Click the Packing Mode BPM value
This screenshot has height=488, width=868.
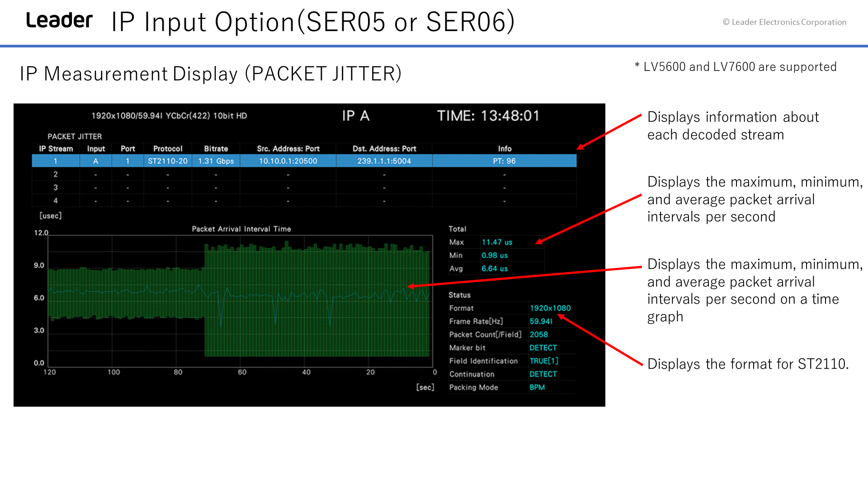click(537, 387)
